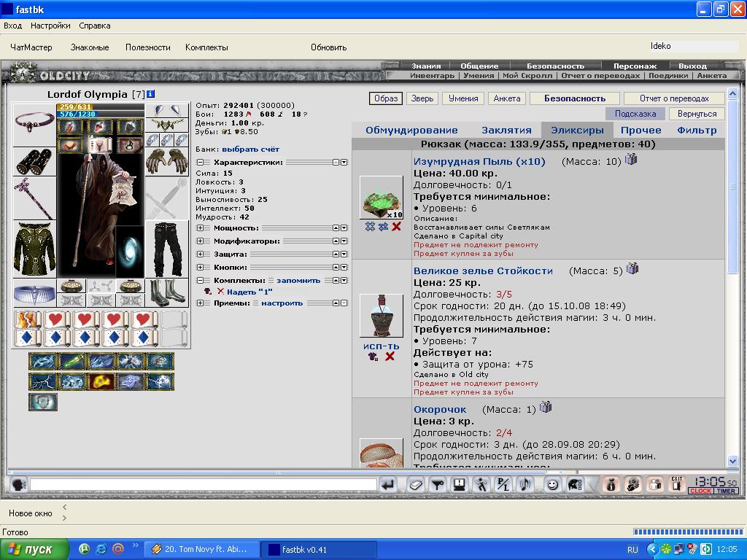
Task: Click gift icon beside Великое зелье Стойкости
Action: pyautogui.click(x=632, y=268)
